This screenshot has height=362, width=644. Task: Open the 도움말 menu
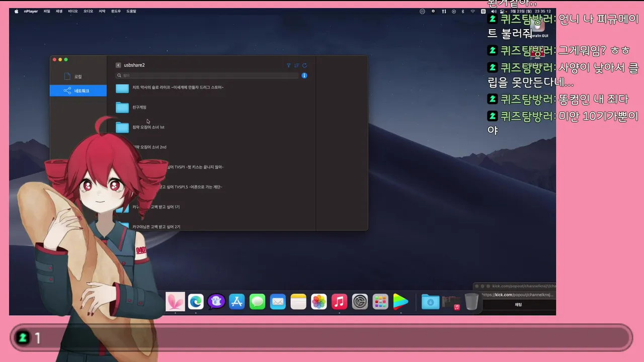point(131,11)
